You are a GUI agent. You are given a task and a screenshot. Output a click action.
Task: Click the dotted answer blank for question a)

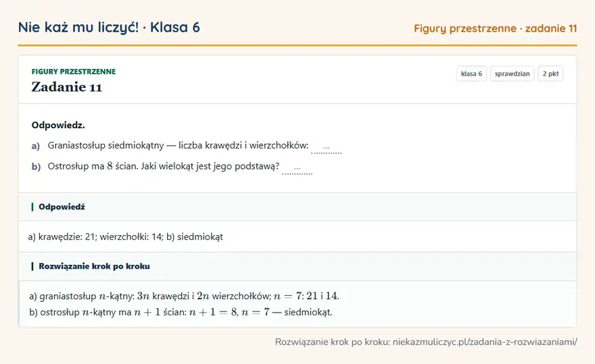coord(327,149)
